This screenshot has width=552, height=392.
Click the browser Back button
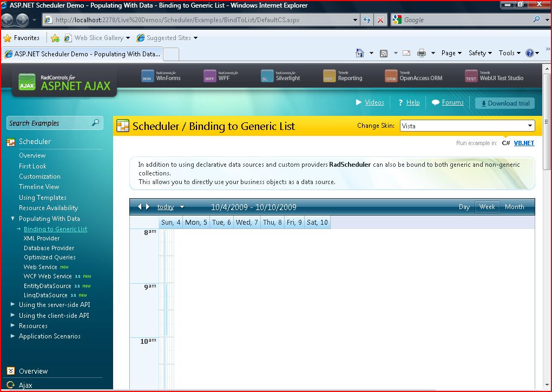pos(8,19)
